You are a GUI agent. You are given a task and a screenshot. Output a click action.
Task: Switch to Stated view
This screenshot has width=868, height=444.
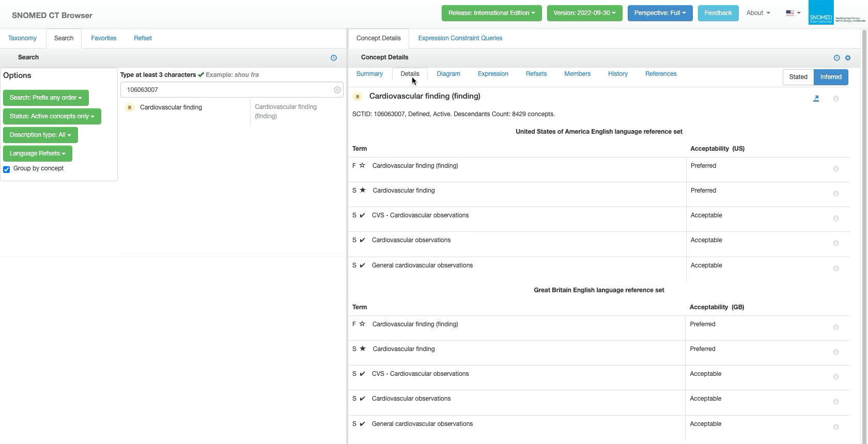[798, 77]
